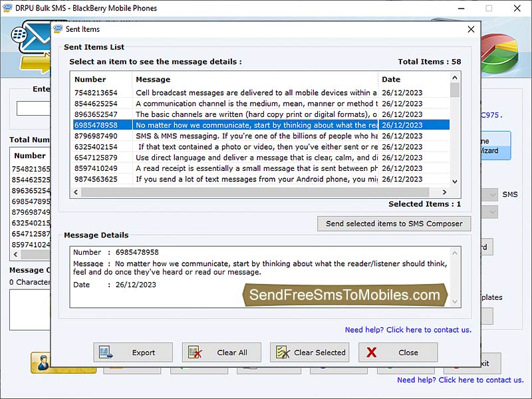The width and height of the screenshot is (532, 399).
Task: Open the Need help contact link in dialog
Action: click(408, 330)
